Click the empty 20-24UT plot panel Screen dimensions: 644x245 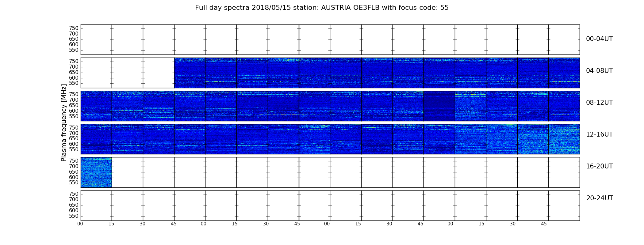pyautogui.click(x=330, y=205)
